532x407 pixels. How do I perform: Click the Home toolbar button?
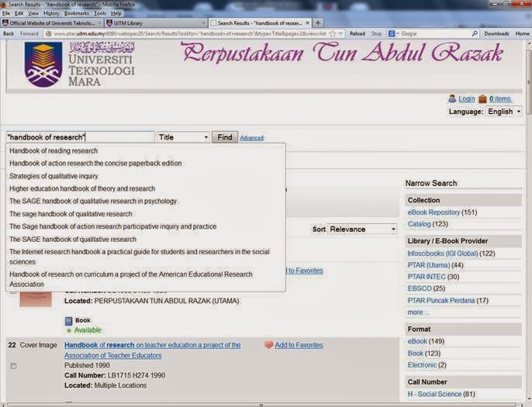tap(522, 33)
